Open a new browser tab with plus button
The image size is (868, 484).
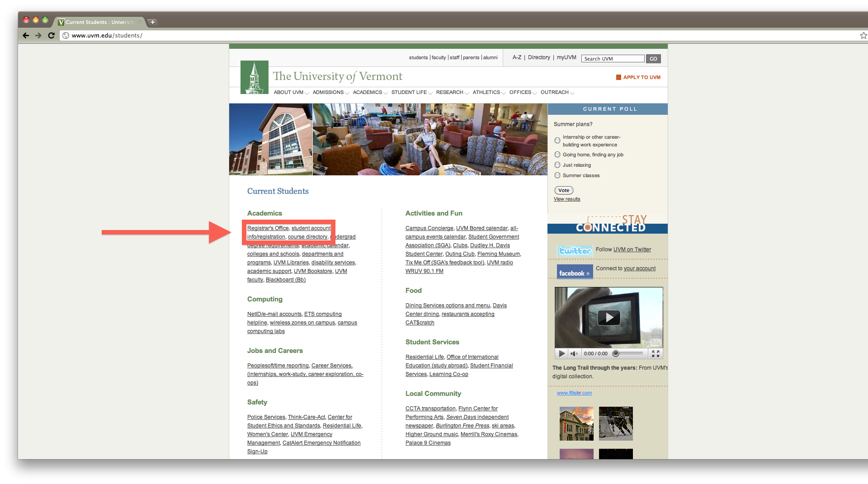coord(153,22)
